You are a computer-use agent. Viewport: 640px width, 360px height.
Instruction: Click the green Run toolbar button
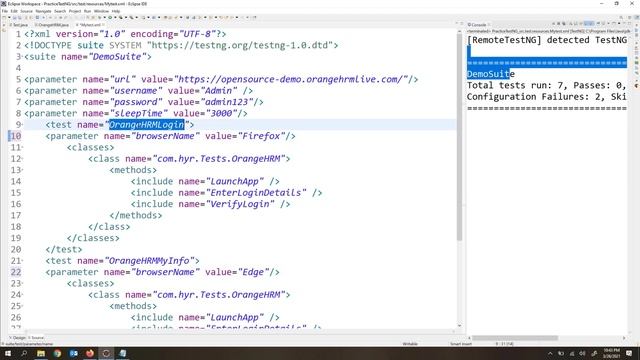coord(110,18)
